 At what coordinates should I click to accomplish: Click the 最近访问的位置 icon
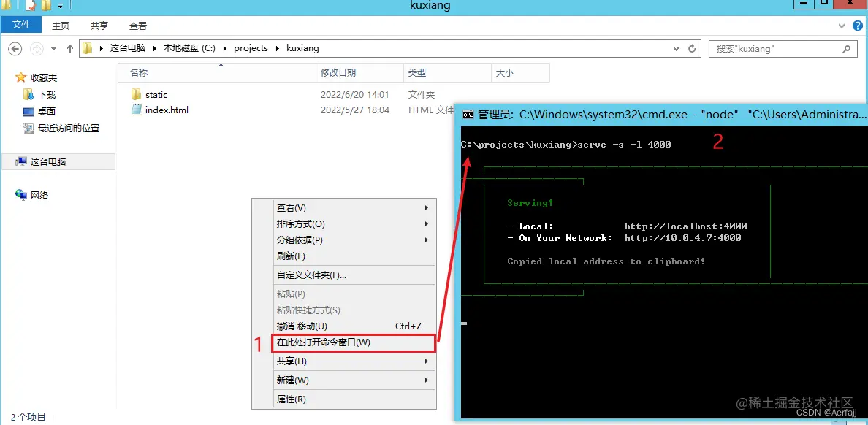(28, 128)
